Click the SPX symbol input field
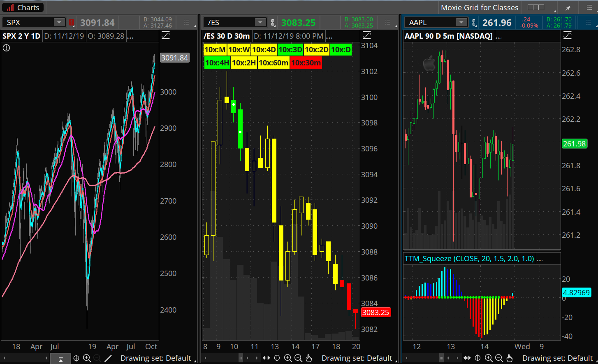The image size is (598, 364). coord(29,22)
